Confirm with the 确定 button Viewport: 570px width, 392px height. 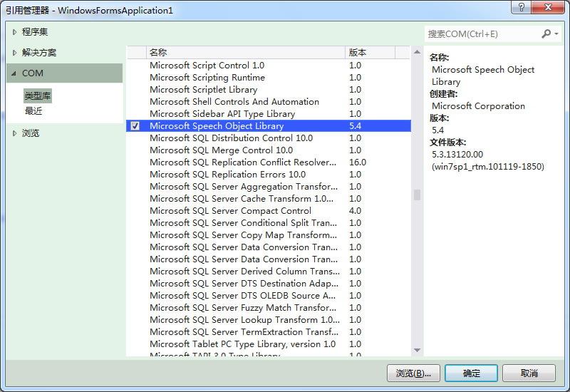[471, 373]
